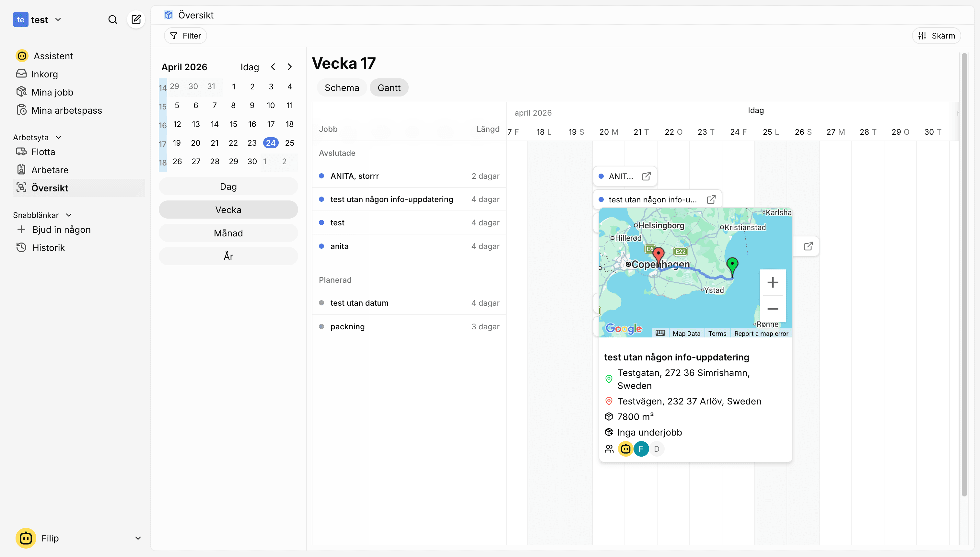Viewport: 980px width, 557px height.
Task: Select the Månad range
Action: (x=228, y=233)
